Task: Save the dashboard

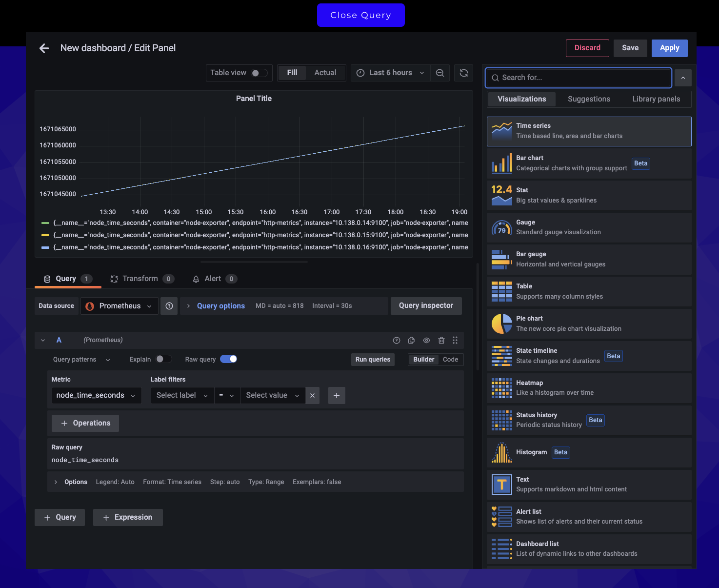Action: [x=630, y=48]
